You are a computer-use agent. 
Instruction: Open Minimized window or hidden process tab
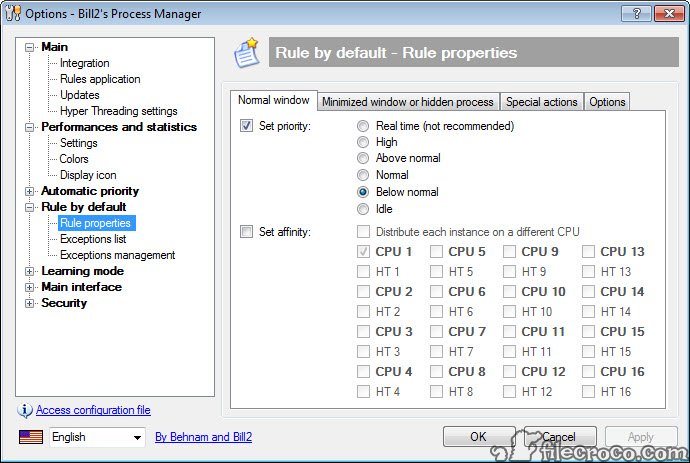[x=408, y=102]
